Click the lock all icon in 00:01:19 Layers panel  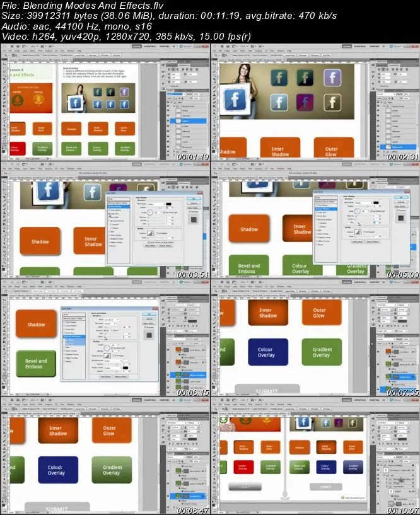(182, 98)
